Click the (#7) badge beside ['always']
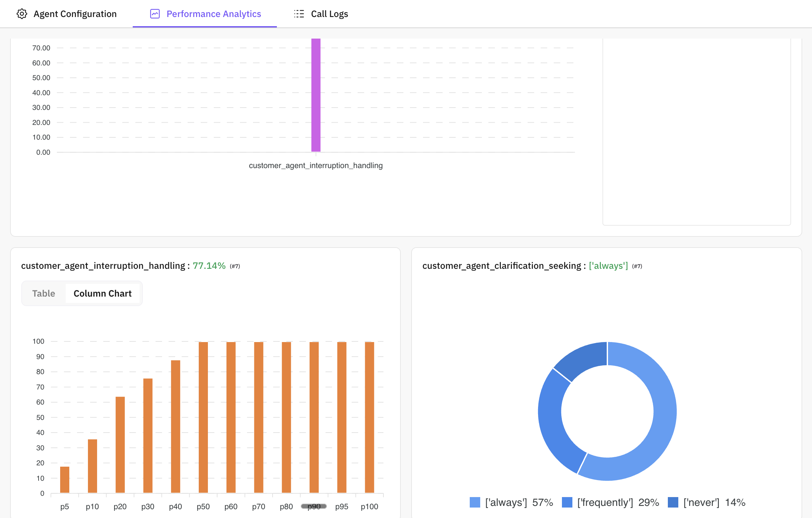The image size is (812, 518). [x=637, y=266]
